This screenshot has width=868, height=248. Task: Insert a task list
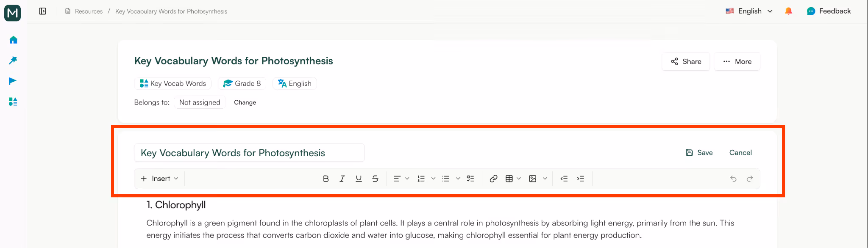pyautogui.click(x=470, y=178)
